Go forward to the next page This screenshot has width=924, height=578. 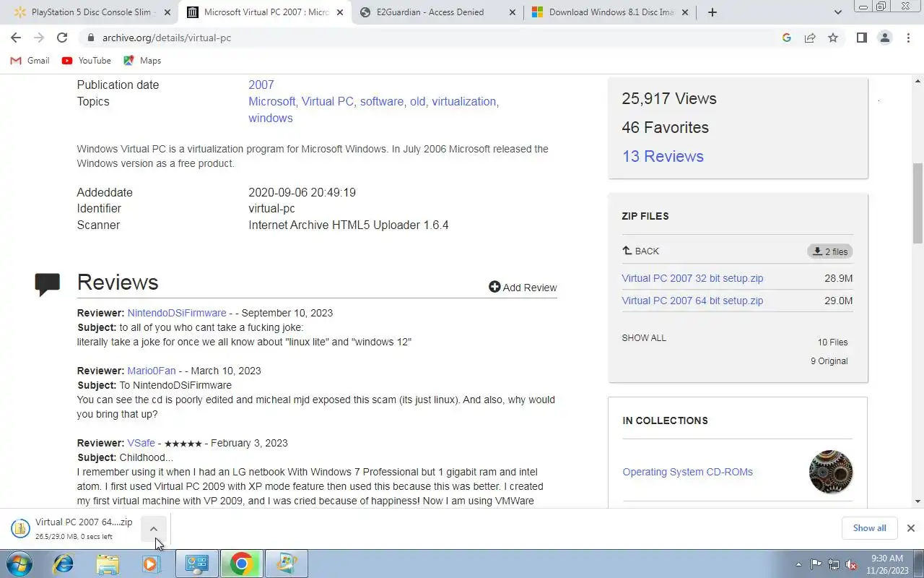39,38
